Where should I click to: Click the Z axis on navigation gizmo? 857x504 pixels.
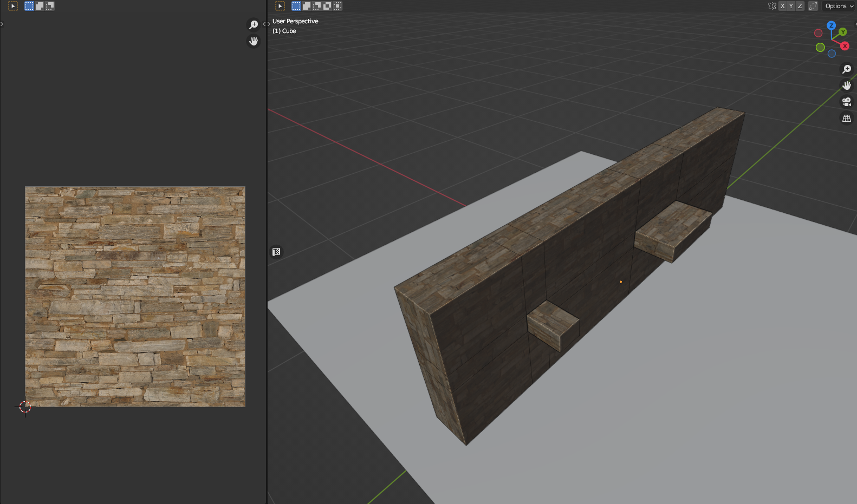point(831,25)
